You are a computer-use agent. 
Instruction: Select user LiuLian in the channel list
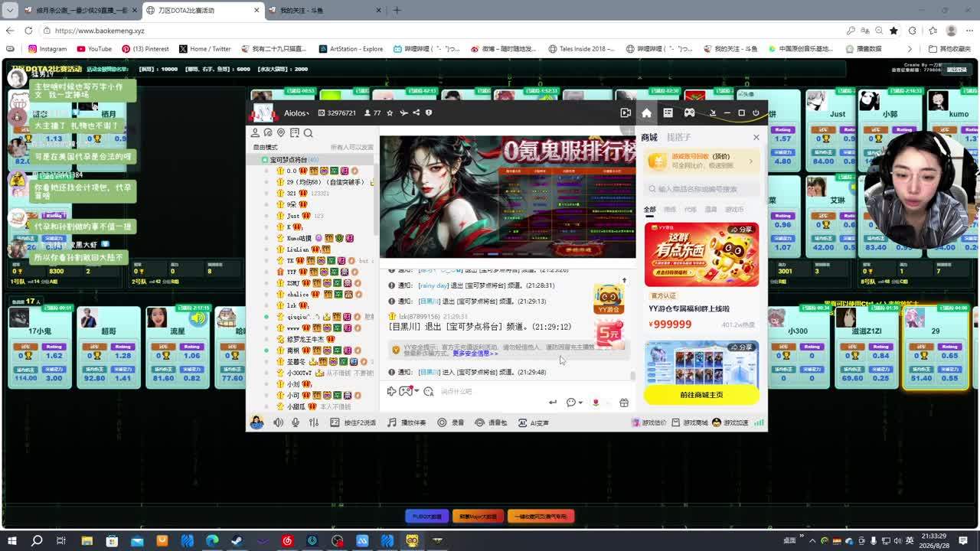tap(298, 249)
